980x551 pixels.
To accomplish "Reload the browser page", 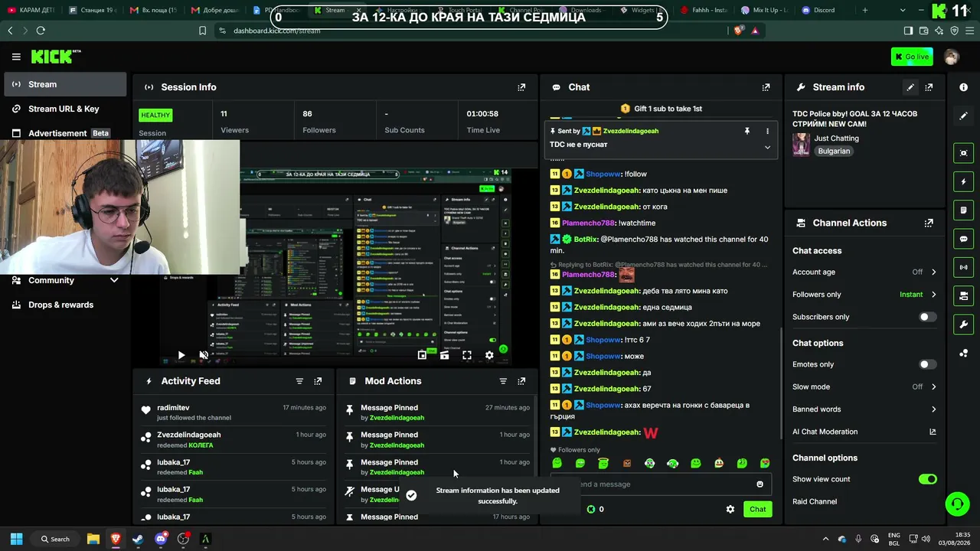I will [41, 31].
